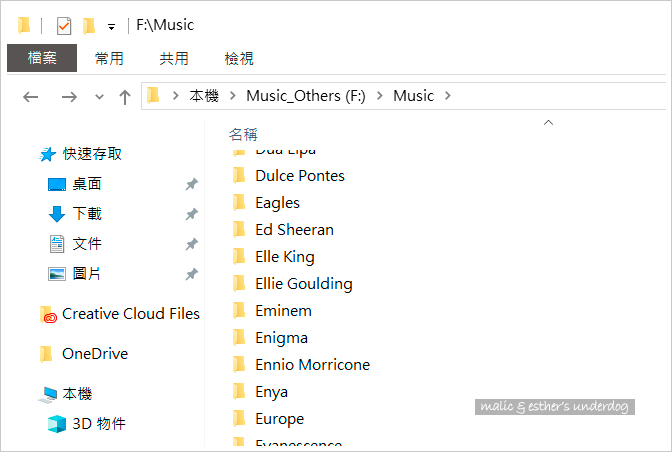Click the 下載 blue download arrow icon

[x=57, y=214]
